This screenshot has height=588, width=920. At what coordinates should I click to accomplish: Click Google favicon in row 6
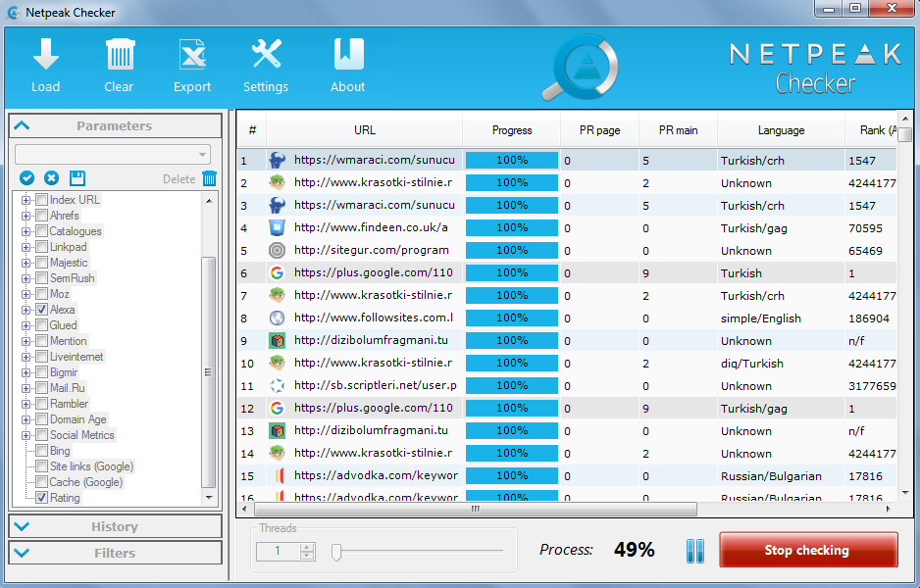click(277, 272)
